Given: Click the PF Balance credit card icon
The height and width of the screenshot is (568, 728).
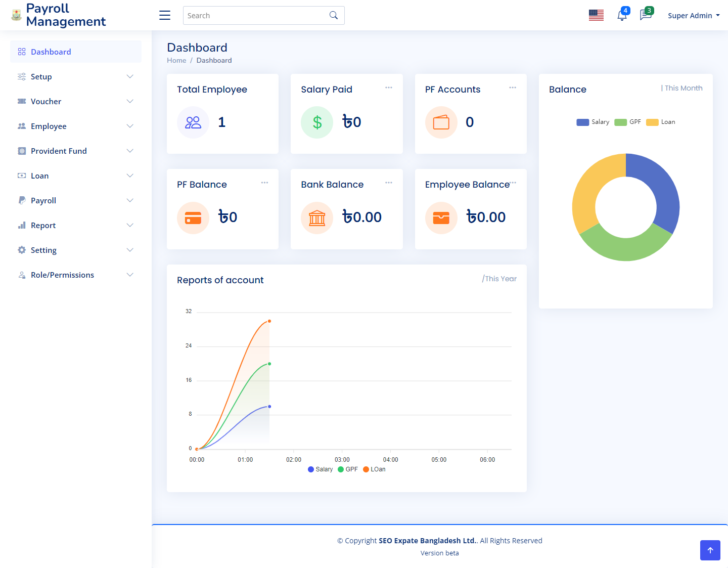Looking at the screenshot, I should [193, 217].
